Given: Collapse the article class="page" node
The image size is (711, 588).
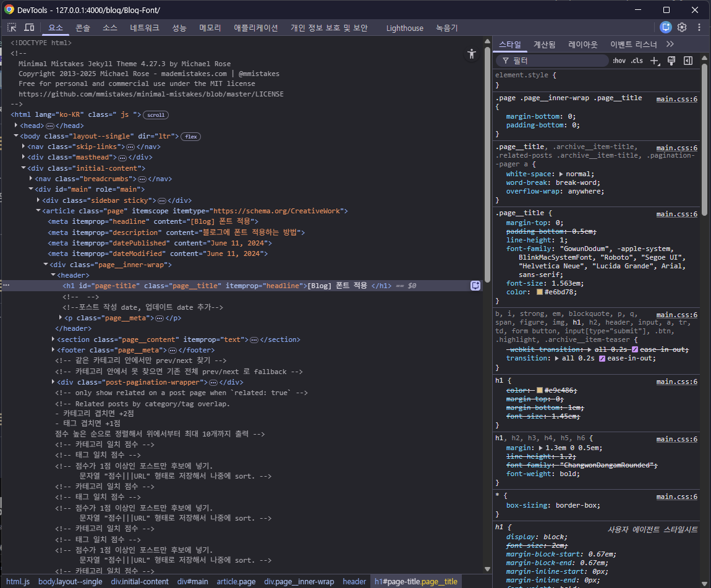Looking at the screenshot, I should (38, 211).
